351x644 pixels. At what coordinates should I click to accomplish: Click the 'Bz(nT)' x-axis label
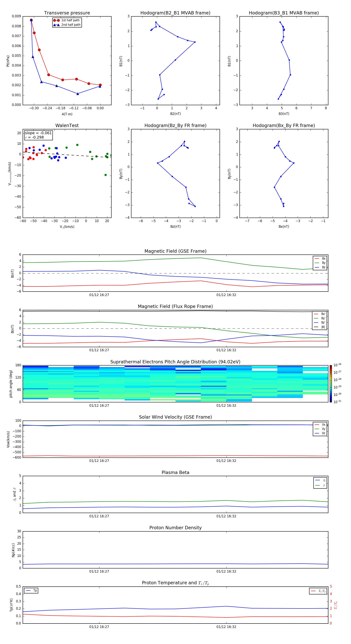[175, 227]
